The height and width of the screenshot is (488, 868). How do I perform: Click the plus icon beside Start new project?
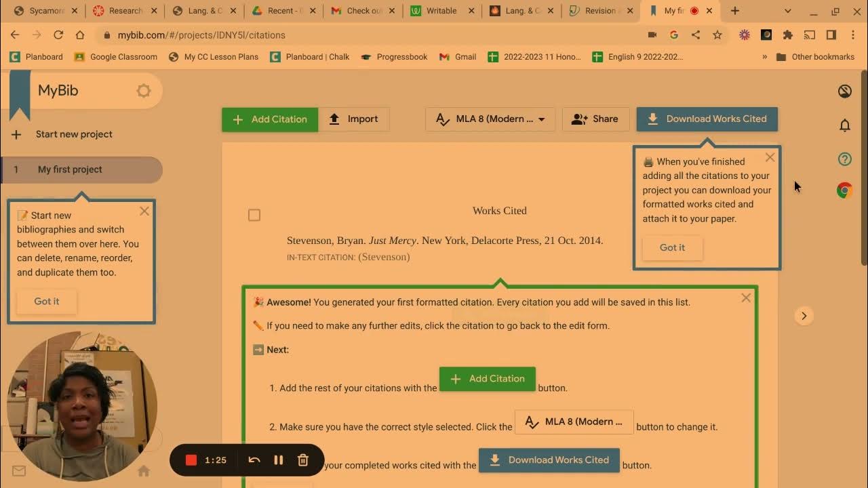pyautogui.click(x=16, y=134)
